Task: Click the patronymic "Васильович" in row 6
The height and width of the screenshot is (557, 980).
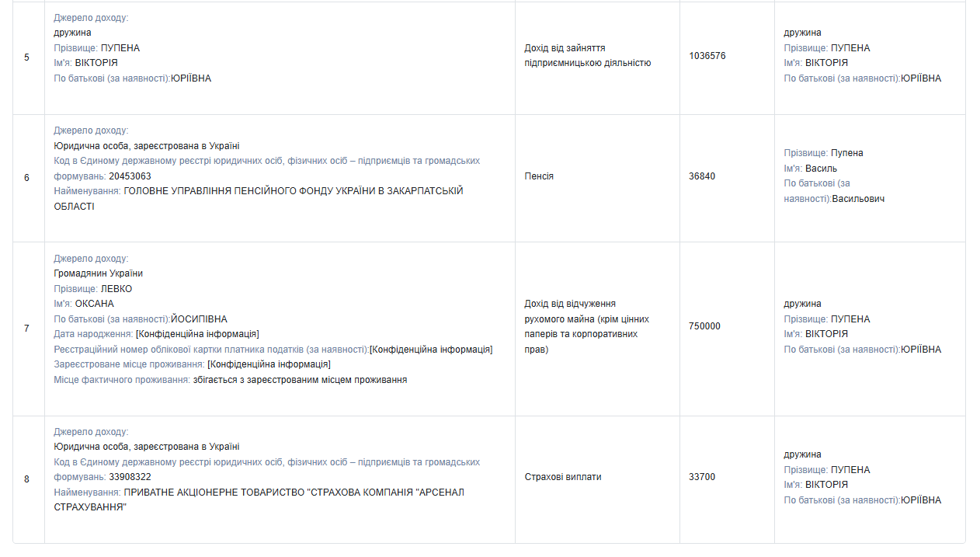Action: tap(858, 199)
